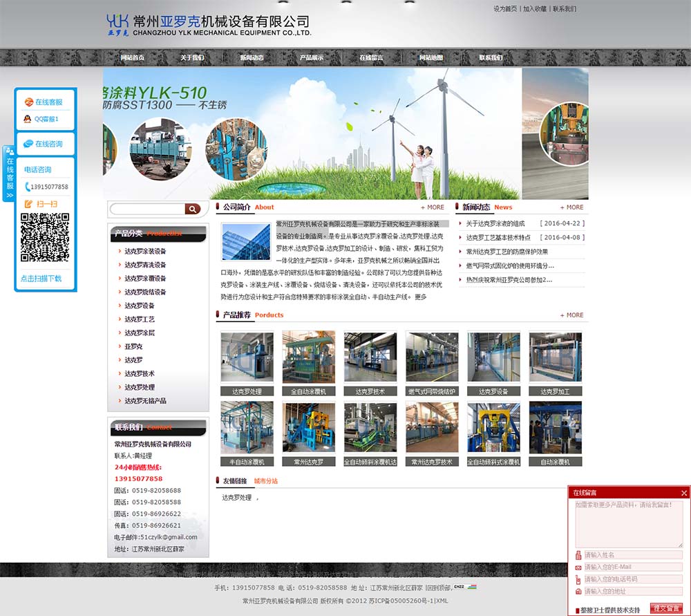The width and height of the screenshot is (691, 616).
Task: Open the 全自动涂覆机 product thumbnail
Action: (308, 357)
